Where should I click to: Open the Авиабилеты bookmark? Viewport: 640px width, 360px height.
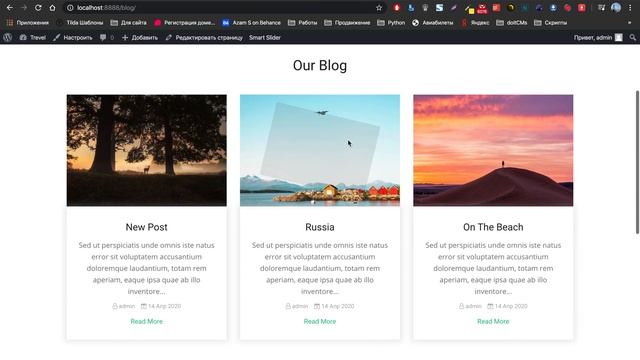[x=432, y=22]
